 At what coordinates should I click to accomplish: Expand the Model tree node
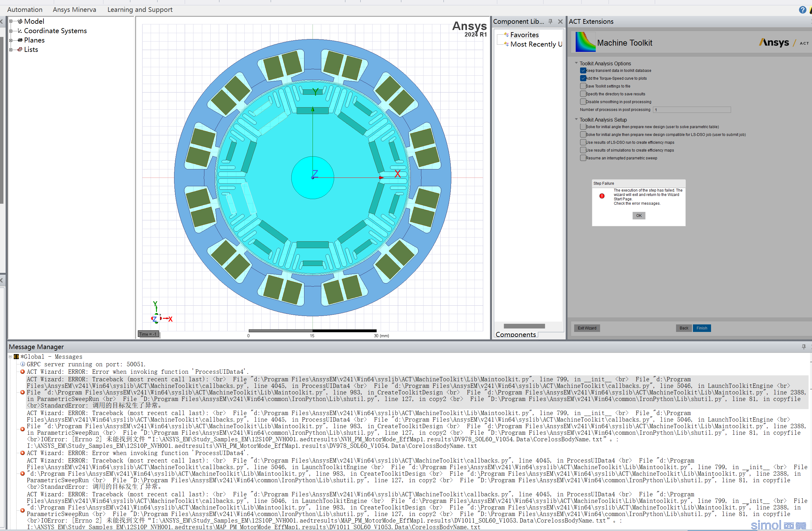[x=11, y=21]
